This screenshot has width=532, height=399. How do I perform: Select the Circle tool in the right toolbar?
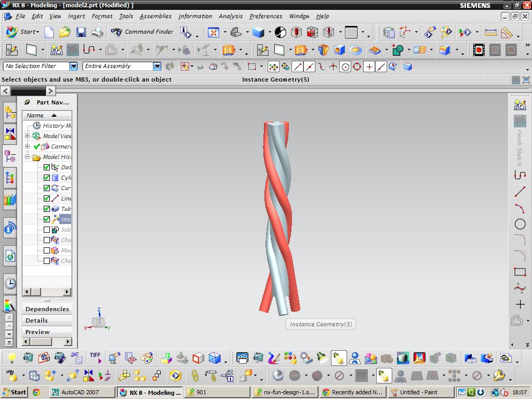pos(520,224)
